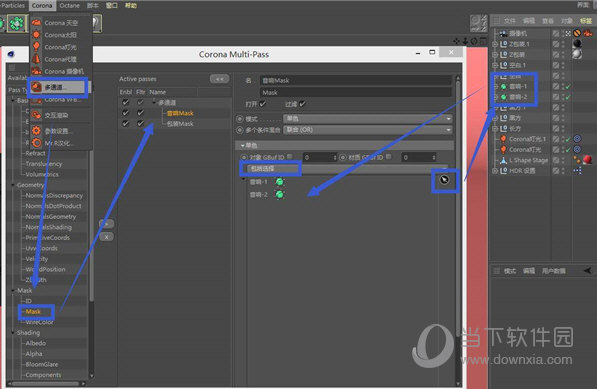Click the add-pass arrow button

(107, 224)
